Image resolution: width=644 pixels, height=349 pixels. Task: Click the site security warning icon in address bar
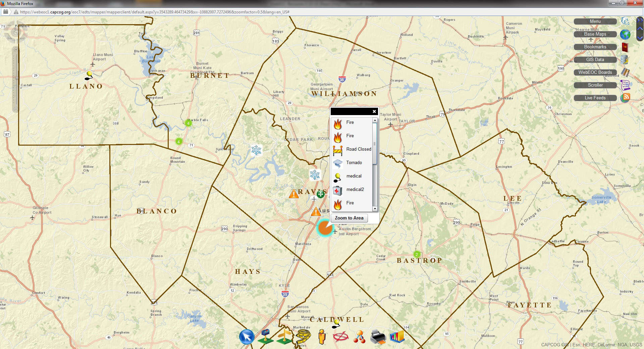16,12
